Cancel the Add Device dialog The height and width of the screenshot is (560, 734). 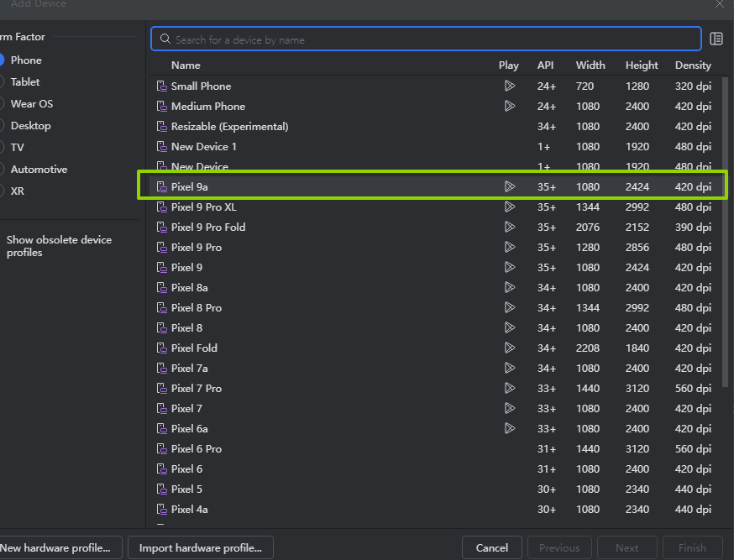point(492,548)
